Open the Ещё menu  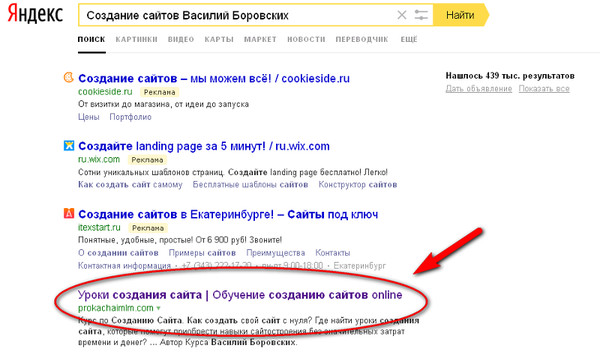(409, 39)
